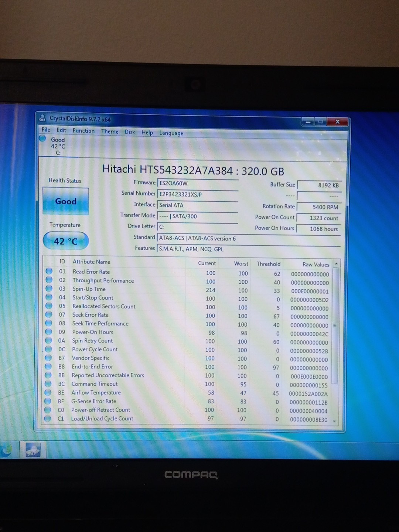Click the Hitachi HTS543232A7A384 drive title
The height and width of the screenshot is (532, 399).
(193, 170)
